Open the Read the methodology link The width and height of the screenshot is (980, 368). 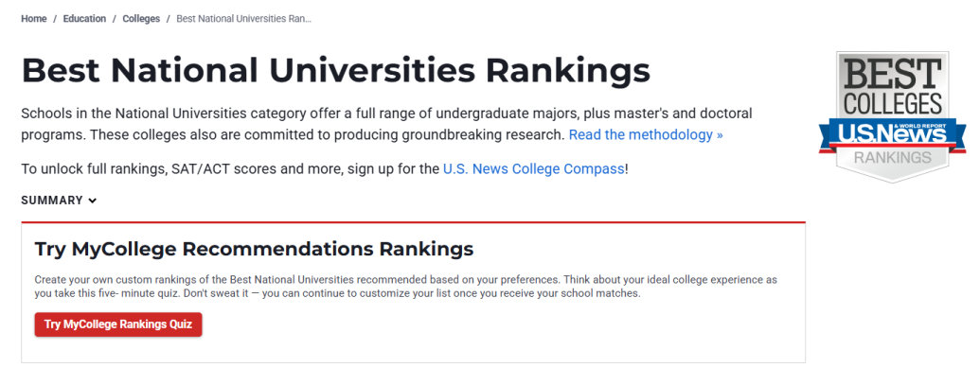(x=646, y=135)
